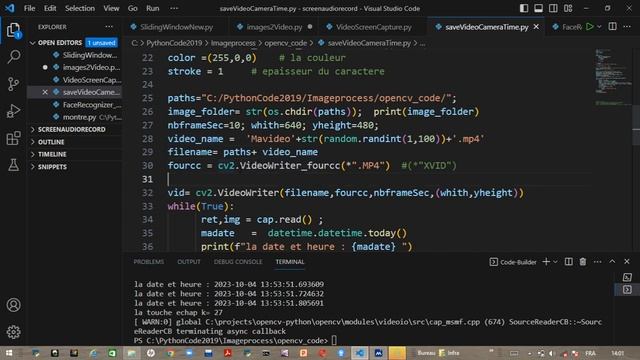Select the first terminal instance in the list
The height and width of the screenshot is (360, 640).
point(627,278)
